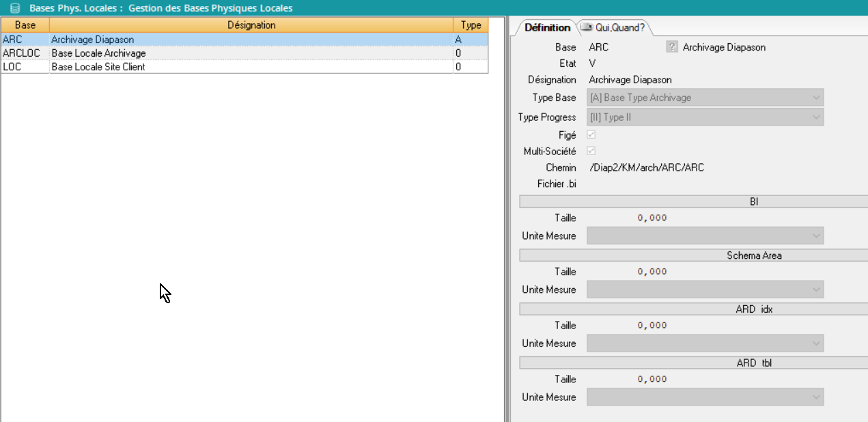Click the Désignation column header
The width and height of the screenshot is (868, 422).
pos(251,25)
